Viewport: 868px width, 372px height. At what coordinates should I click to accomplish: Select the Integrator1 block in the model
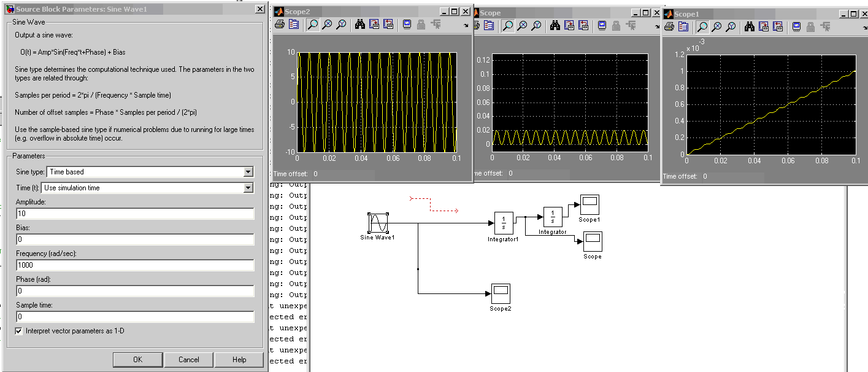(x=504, y=223)
